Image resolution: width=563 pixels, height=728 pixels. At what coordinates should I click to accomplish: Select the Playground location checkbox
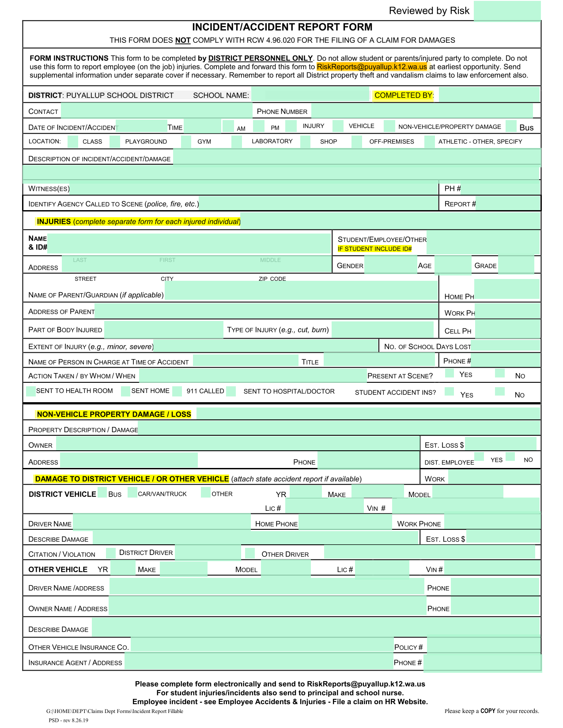point(114,141)
